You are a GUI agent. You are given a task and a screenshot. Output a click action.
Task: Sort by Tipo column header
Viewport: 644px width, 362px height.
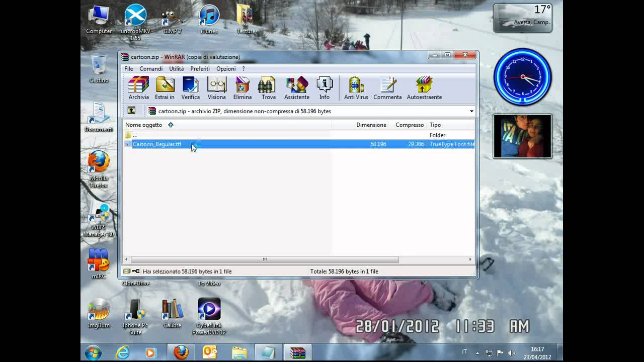coord(435,125)
